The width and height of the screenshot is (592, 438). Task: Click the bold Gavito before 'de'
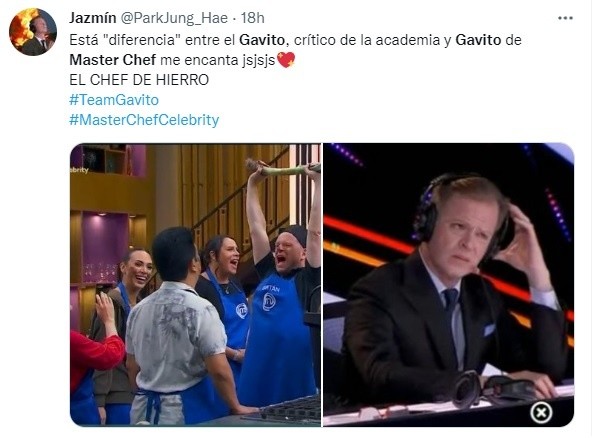(478, 40)
